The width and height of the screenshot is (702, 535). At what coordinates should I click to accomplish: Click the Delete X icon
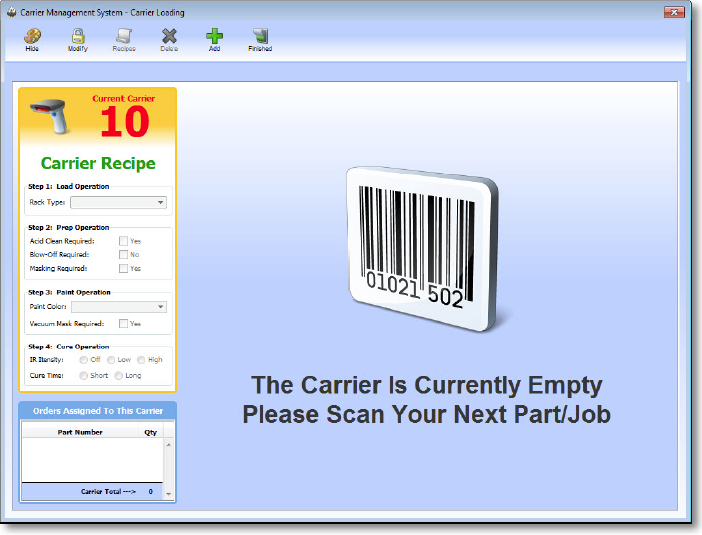pyautogui.click(x=169, y=36)
